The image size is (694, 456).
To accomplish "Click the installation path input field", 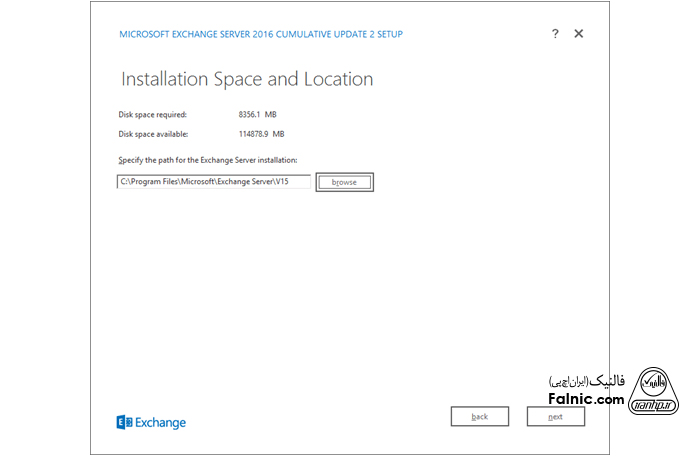I will click(213, 182).
